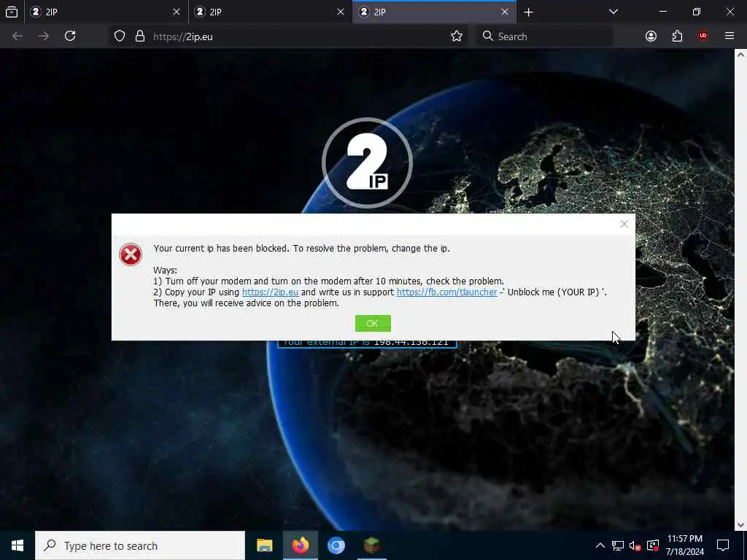The height and width of the screenshot is (560, 747).
Task: Open the Windows notification center
Action: 723,545
